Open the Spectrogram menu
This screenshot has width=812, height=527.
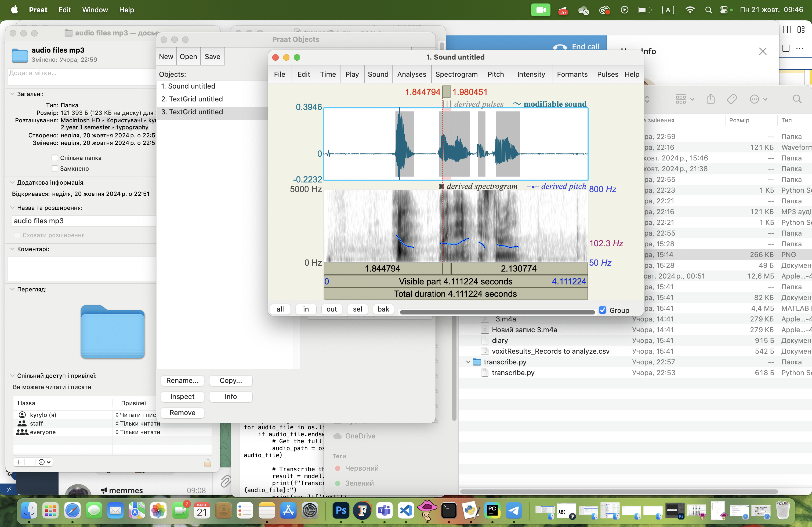(x=456, y=74)
